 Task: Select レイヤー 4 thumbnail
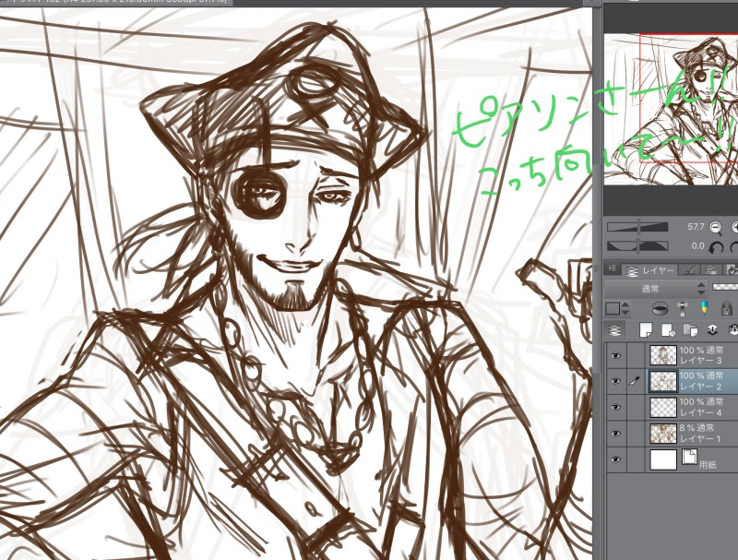click(663, 407)
